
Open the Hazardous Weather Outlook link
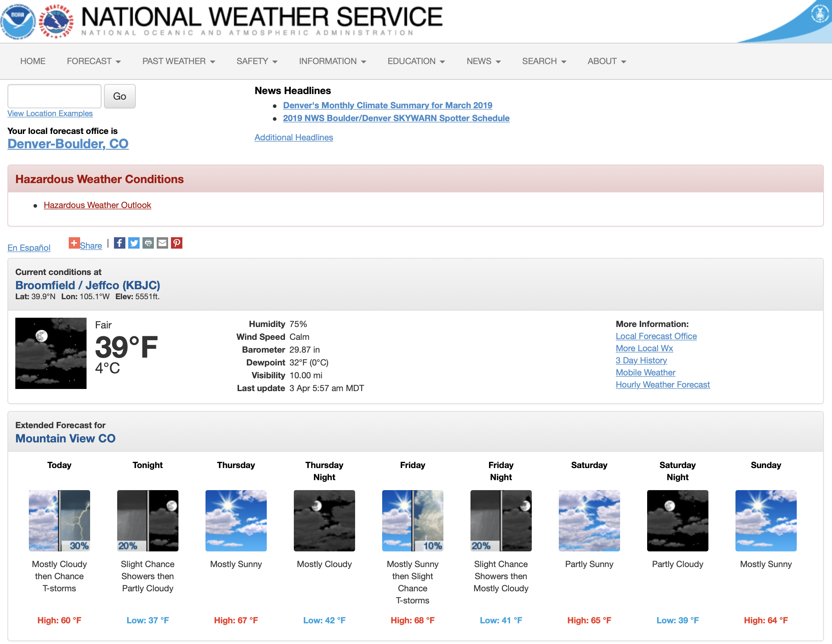(x=97, y=206)
